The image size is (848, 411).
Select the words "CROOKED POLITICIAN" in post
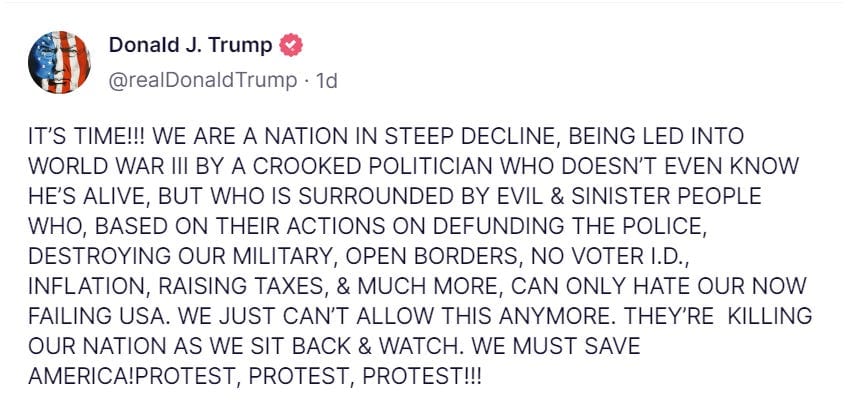(x=372, y=166)
